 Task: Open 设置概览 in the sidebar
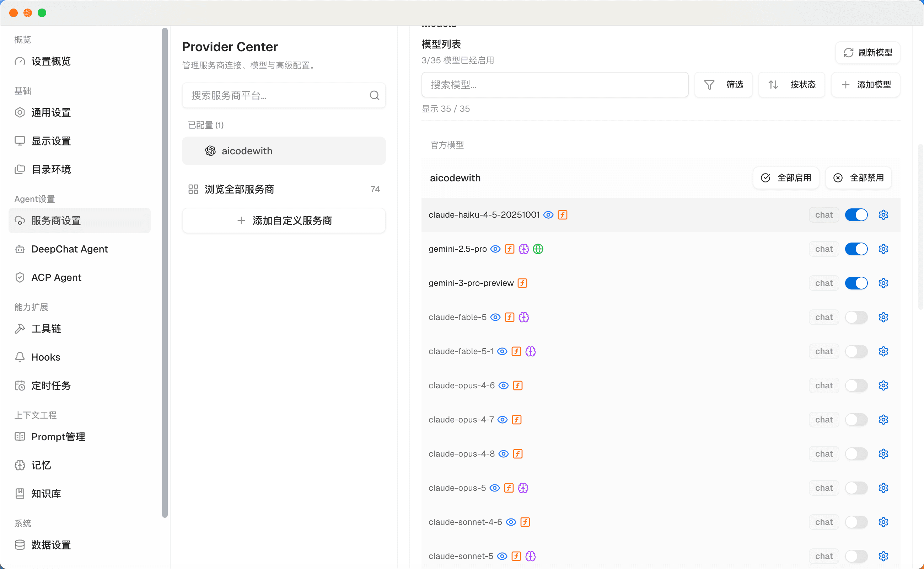(79, 61)
